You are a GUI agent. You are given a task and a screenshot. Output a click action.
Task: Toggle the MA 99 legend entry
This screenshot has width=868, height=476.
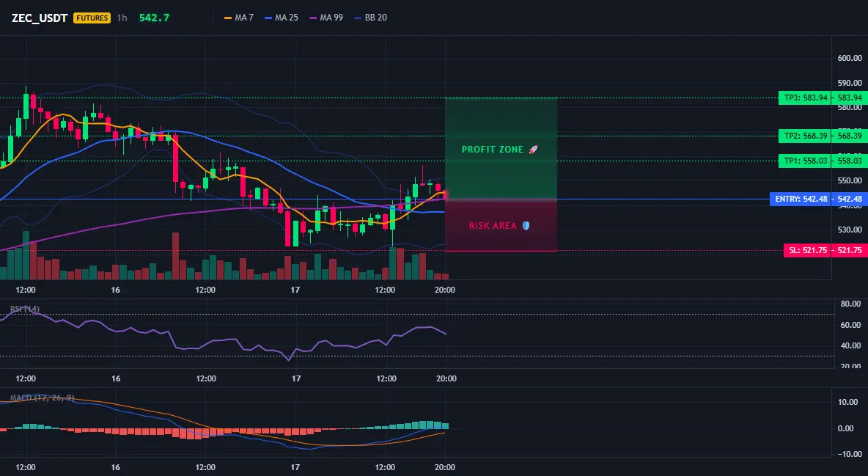[326, 18]
